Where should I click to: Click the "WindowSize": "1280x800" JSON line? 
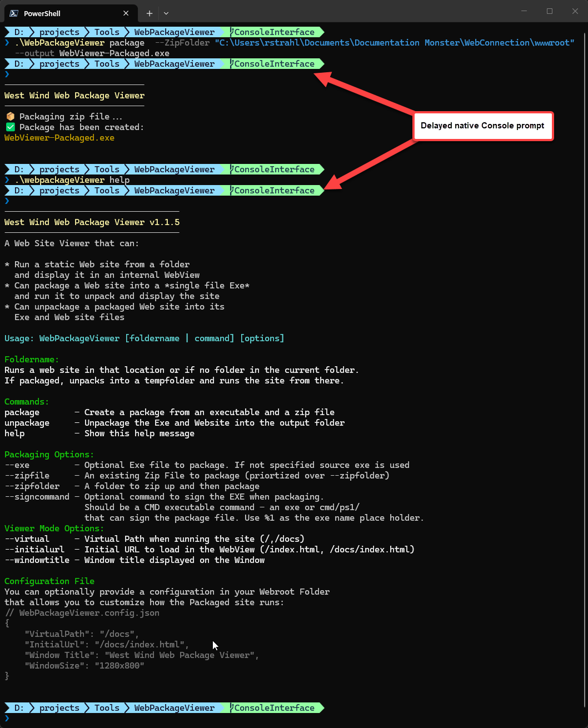[84, 666]
